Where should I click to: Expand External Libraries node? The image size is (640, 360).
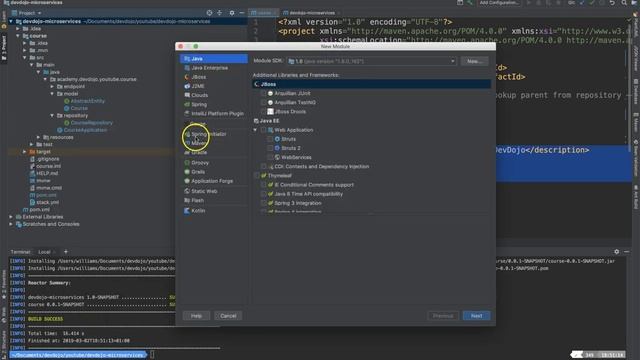[11, 217]
